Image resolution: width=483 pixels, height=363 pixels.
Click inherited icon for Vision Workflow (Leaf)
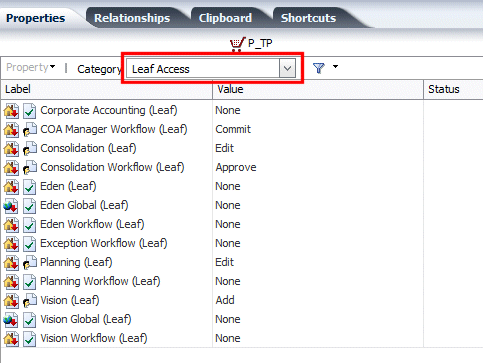pos(11,339)
